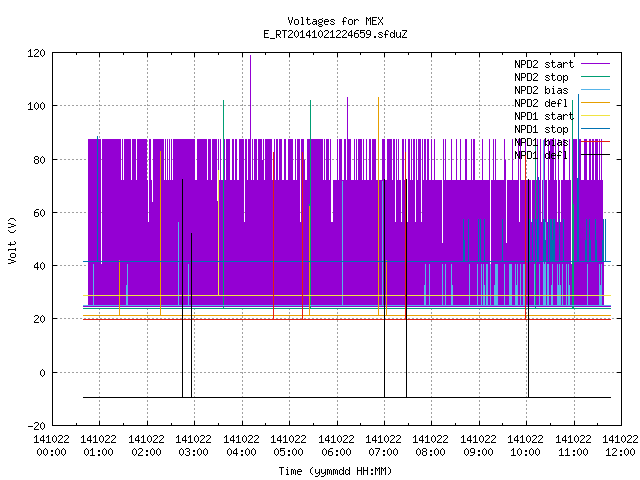Select the file name E_RT20141021224659.sfduZ
The width and height of the screenshot is (640, 480).
pos(335,34)
